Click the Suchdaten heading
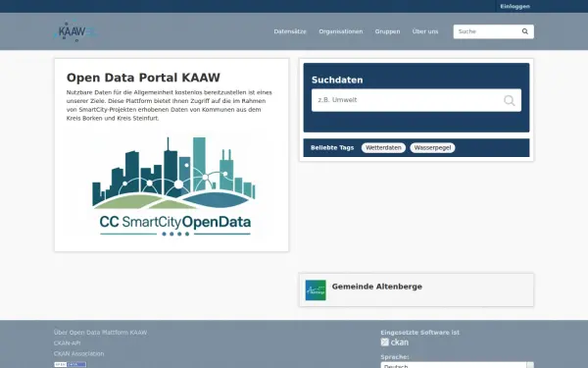Screen dimensions: 588x368 point(337,80)
